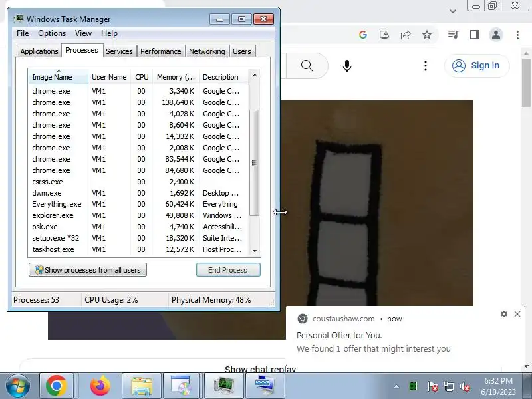
Task: Open the Help menu in Task Manager
Action: tap(109, 33)
